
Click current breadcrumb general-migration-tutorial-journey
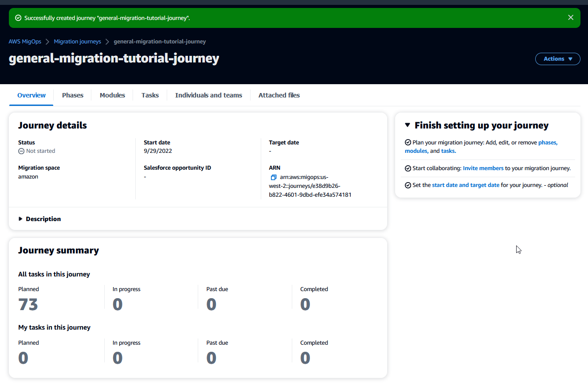160,42
